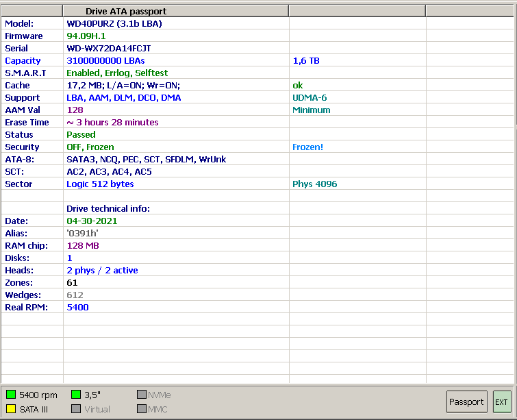Select the Real RPM: row label
The height and width of the screenshot is (420, 517).
click(27, 308)
